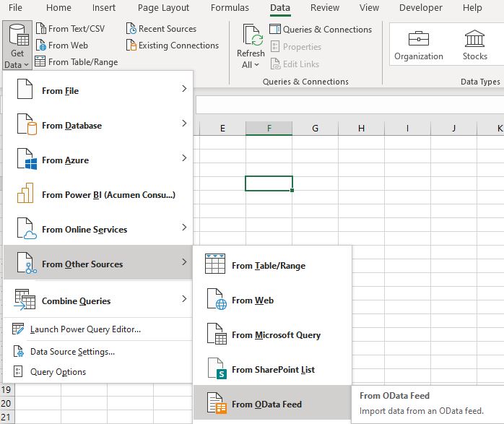The height and width of the screenshot is (424, 504).
Task: Click the From Table/Range ribbon icon
Action: click(x=40, y=61)
